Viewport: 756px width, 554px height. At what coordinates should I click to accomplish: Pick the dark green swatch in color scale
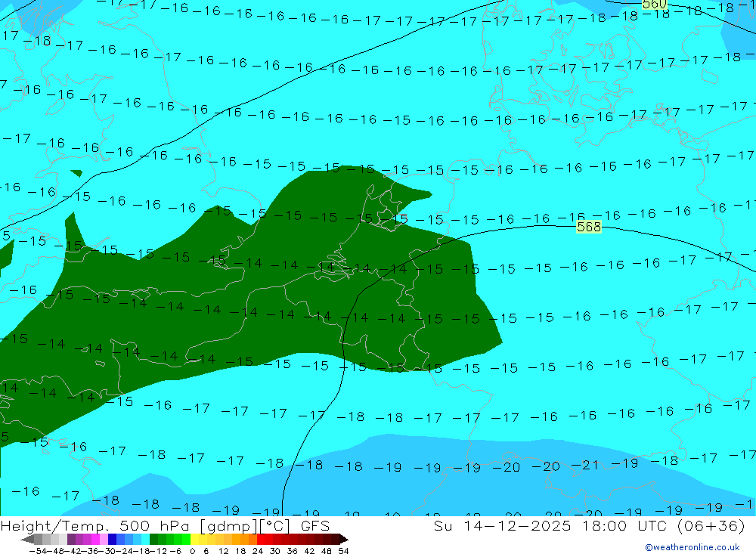click(x=153, y=540)
